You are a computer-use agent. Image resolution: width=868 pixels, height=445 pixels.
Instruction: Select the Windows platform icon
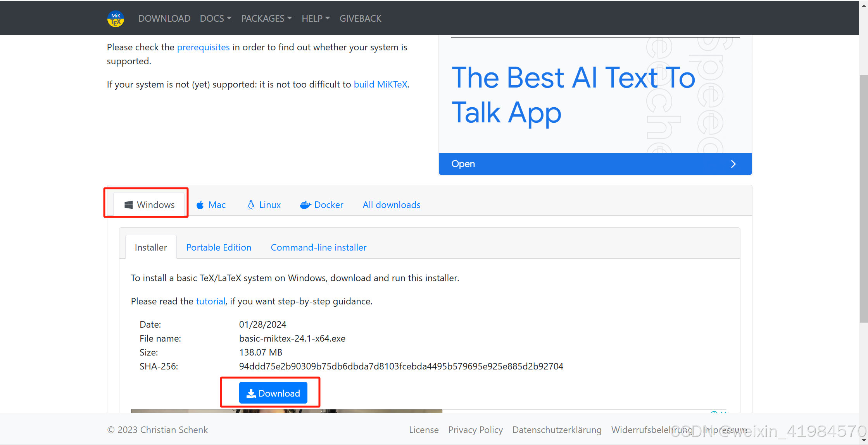[x=128, y=204]
